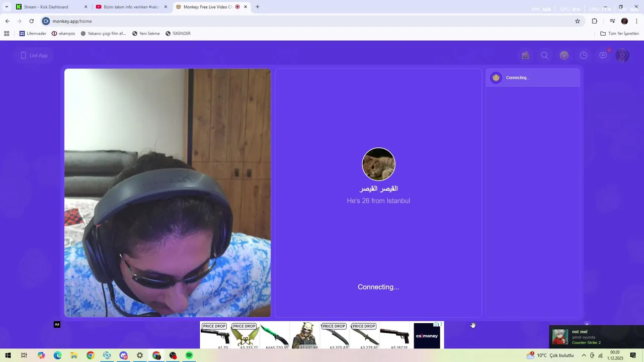
Task: Open the Settings gear on taskbar
Action: click(x=140, y=355)
